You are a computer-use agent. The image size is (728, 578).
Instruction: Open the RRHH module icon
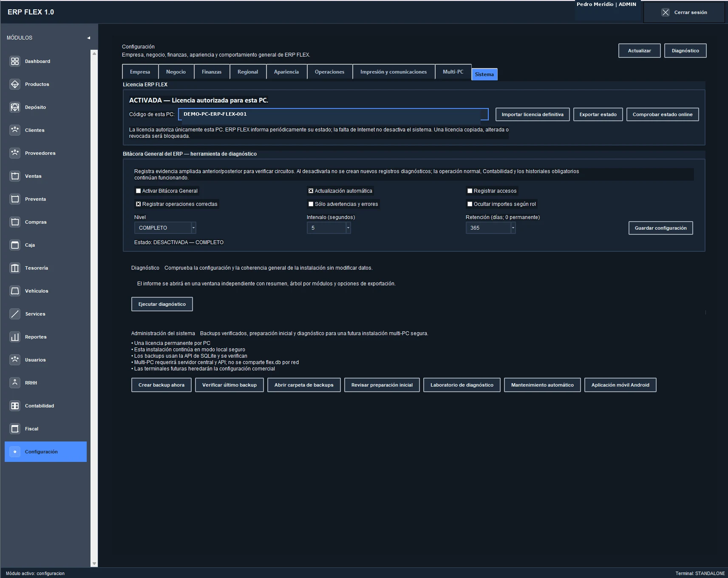pos(15,383)
